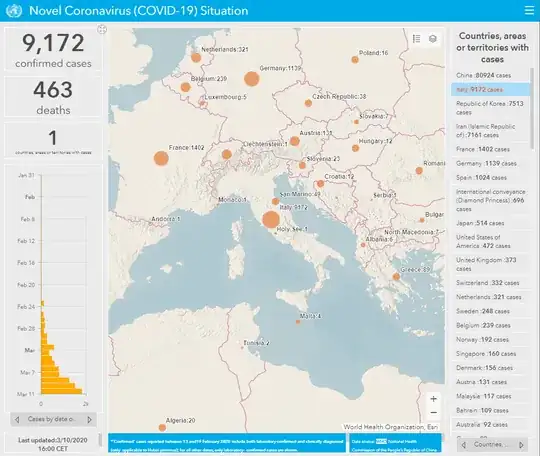Image resolution: width=540 pixels, height=456 pixels.
Task: Click Poland case bubble on map
Action: point(355,60)
